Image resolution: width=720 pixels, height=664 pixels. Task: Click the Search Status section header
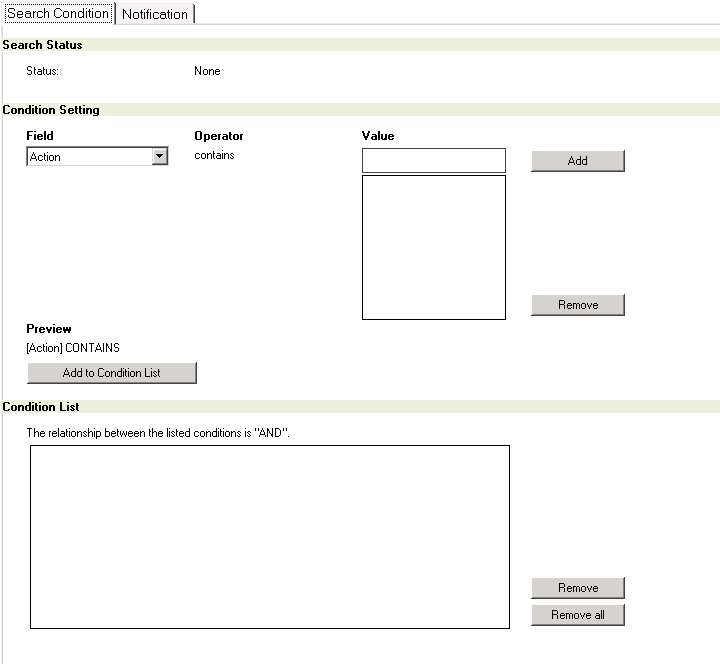pos(43,45)
